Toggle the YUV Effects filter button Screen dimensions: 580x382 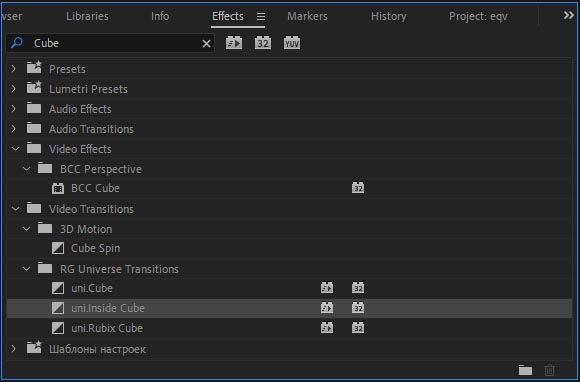(x=292, y=43)
